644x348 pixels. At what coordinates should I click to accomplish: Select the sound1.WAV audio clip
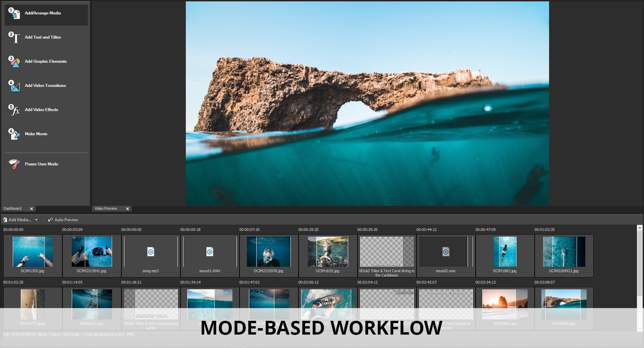click(x=210, y=252)
